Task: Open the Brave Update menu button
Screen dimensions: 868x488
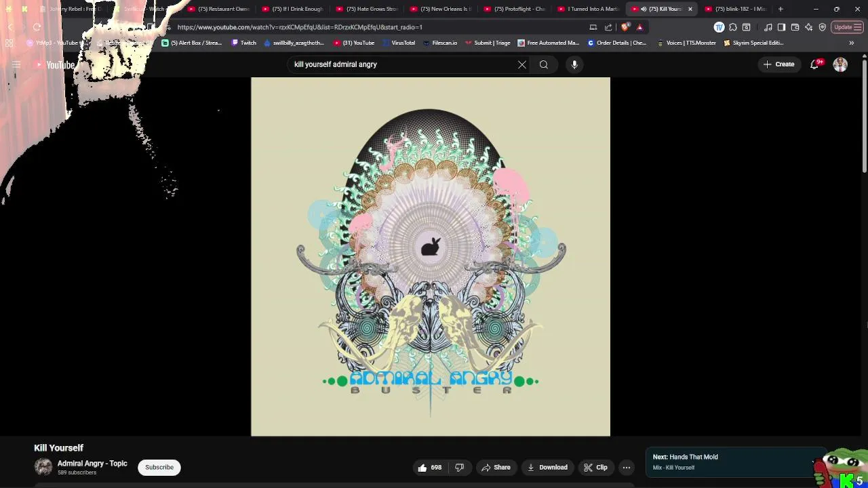Action: coord(846,27)
